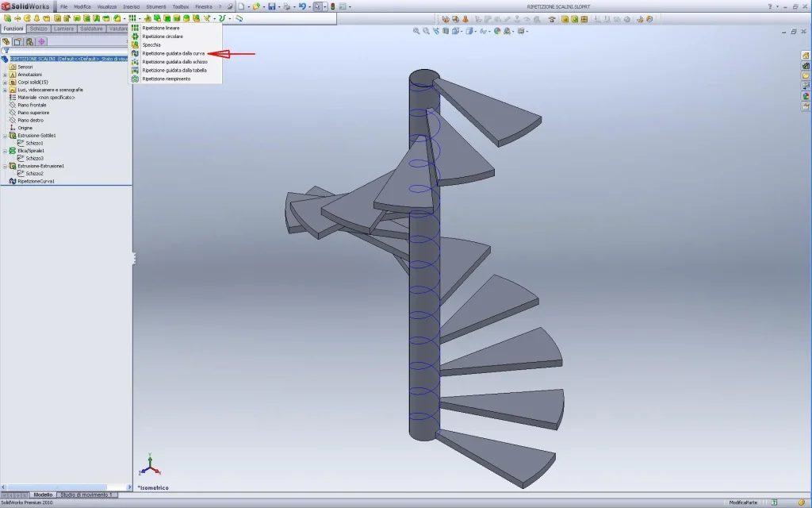
Task: Open File Explorer task pane folder icon
Action: [x=806, y=75]
